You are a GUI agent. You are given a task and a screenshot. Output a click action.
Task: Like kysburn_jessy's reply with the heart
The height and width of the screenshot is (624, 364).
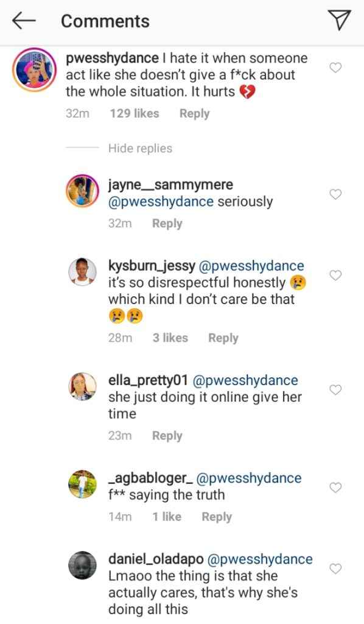[x=336, y=275]
